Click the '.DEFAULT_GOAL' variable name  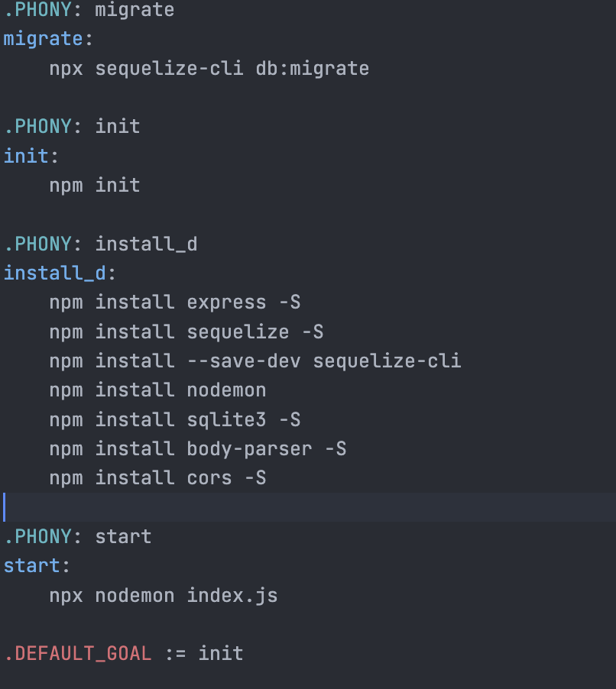pos(77,654)
